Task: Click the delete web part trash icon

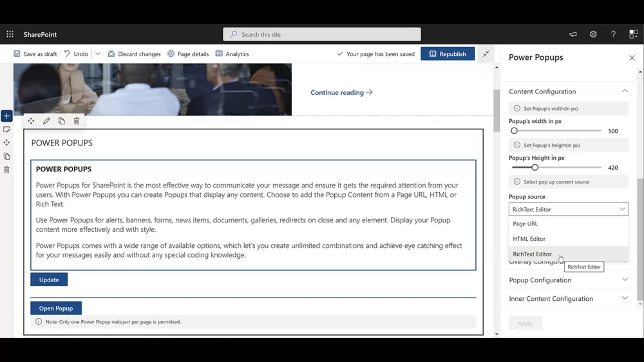Action: pyautogui.click(x=77, y=121)
